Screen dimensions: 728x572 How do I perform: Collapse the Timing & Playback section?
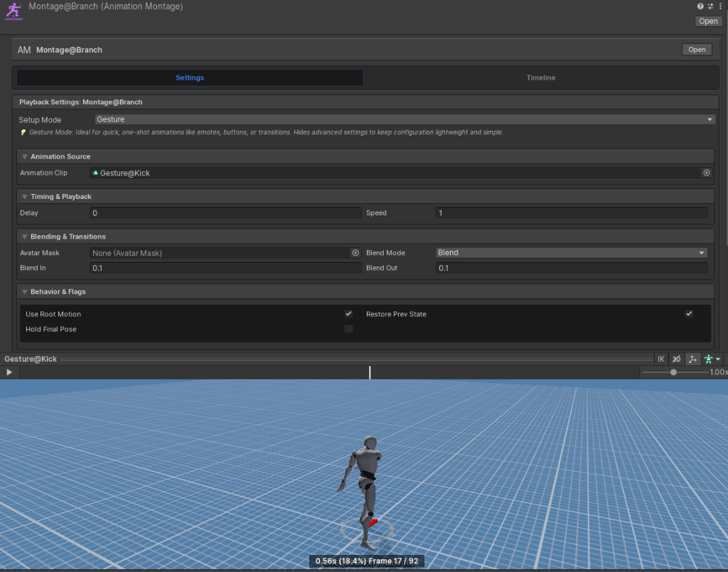[25, 197]
